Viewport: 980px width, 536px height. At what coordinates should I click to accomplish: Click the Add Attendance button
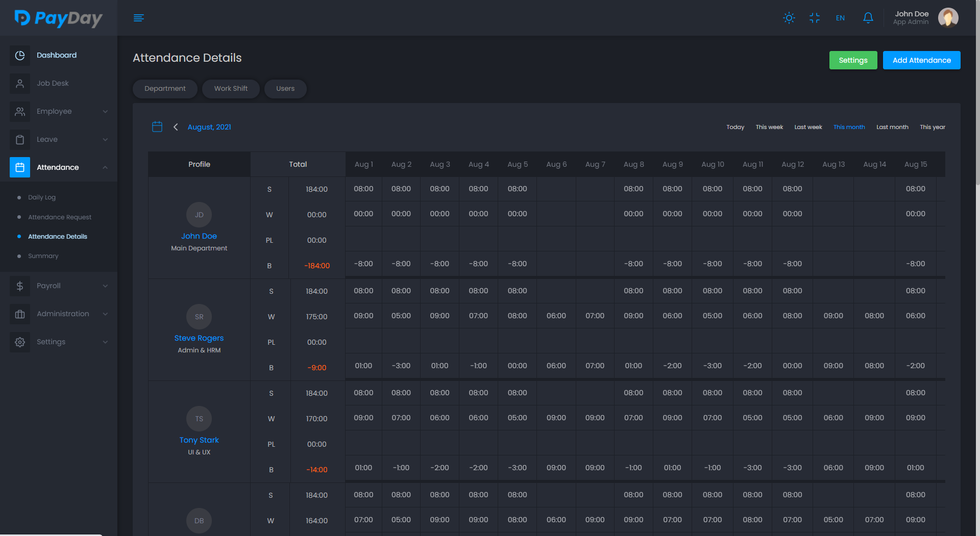click(x=921, y=60)
